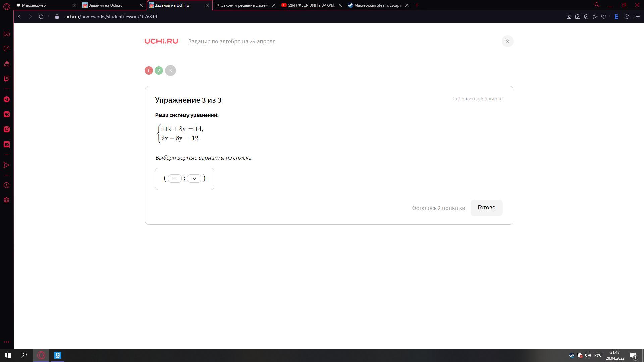The width and height of the screenshot is (644, 362).
Task: Open the first answer dropdown
Action: (175, 179)
